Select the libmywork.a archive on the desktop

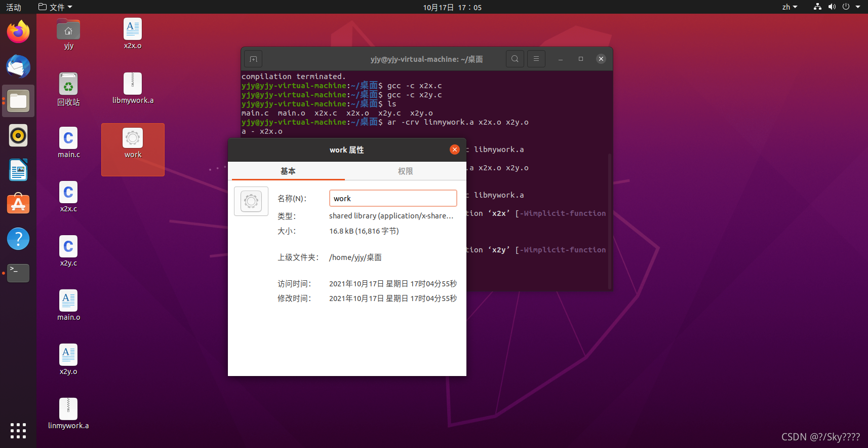133,89
